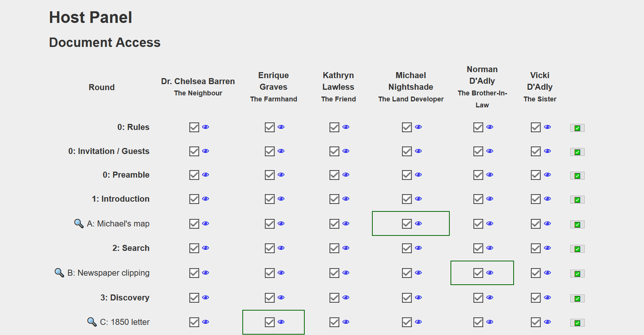The image size is (644, 335).
Task: Click eye icon for Michael Nightshade's map
Action: [419, 223]
